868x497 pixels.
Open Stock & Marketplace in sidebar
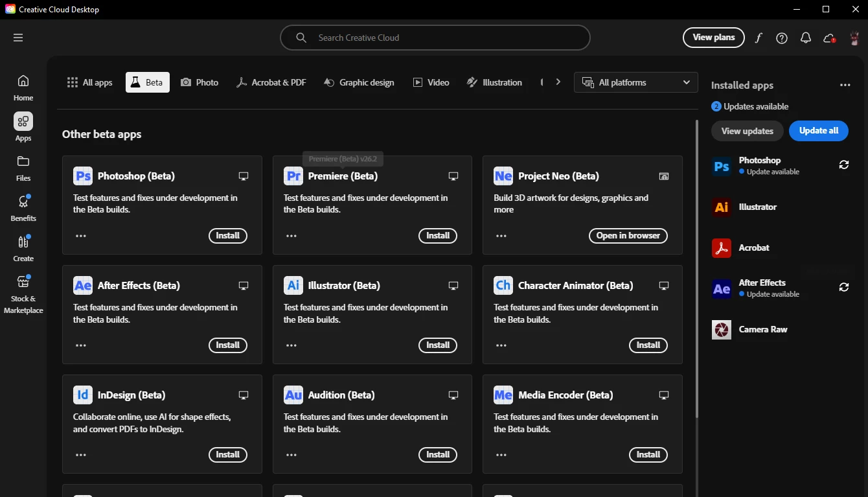tap(23, 294)
